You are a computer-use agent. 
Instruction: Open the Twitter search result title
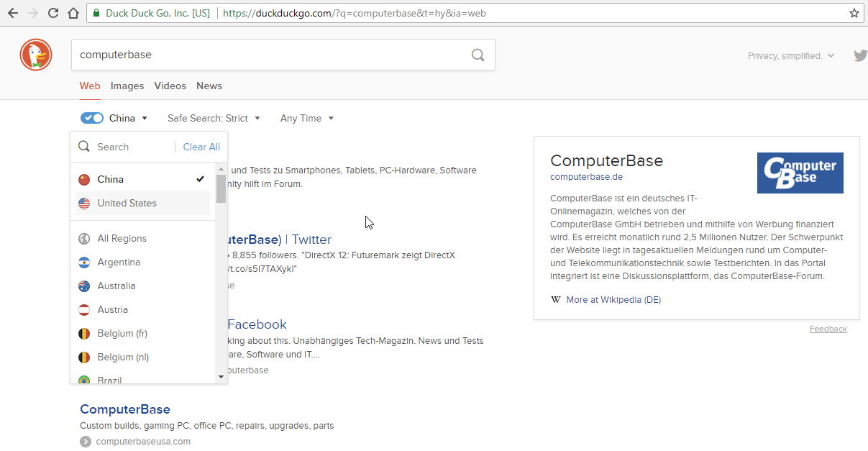[280, 240]
